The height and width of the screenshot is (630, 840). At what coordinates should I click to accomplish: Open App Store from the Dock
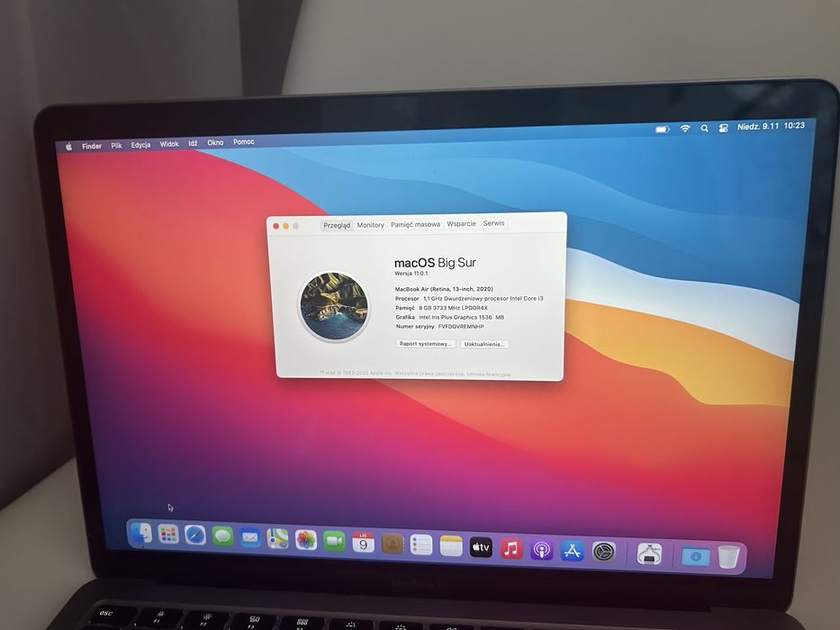click(572, 551)
